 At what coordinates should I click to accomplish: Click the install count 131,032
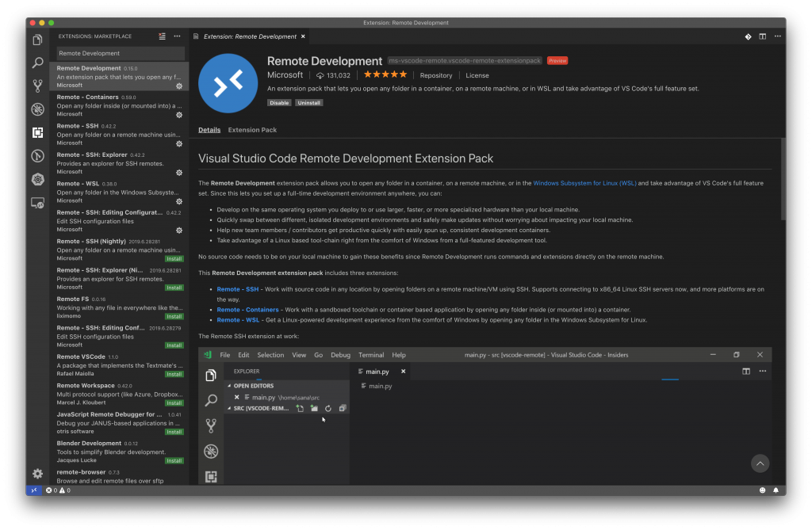pos(334,75)
